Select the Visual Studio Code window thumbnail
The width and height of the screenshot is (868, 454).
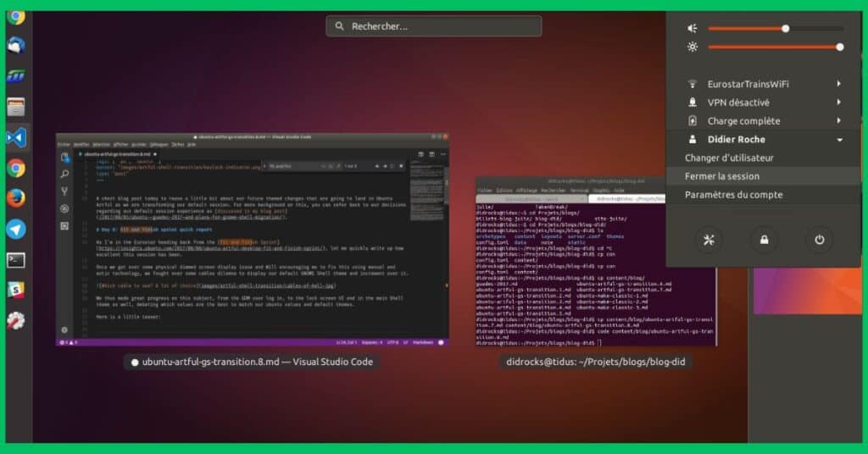253,239
